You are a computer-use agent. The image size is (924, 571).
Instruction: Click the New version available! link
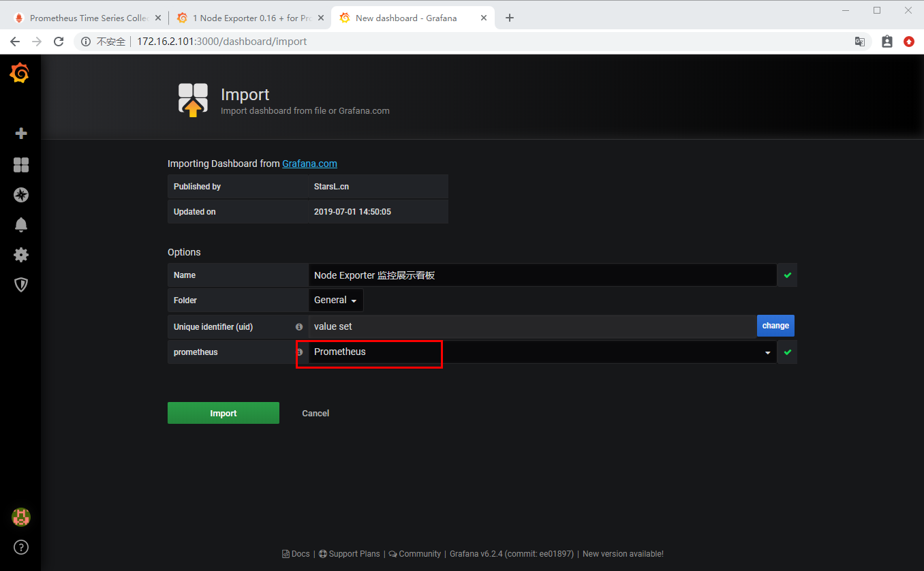pyautogui.click(x=623, y=554)
